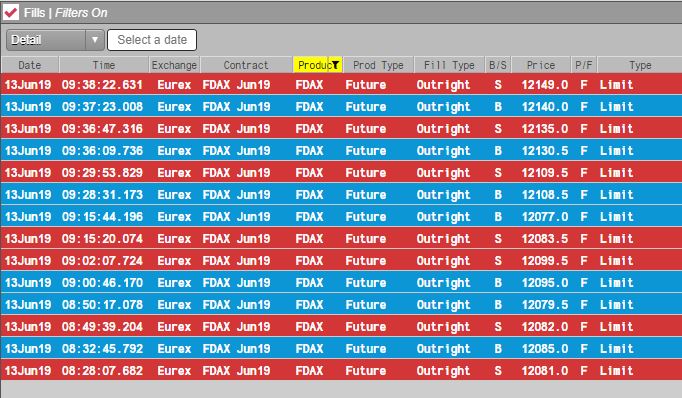Sort by the Time column header
The image size is (682, 398).
[104, 65]
